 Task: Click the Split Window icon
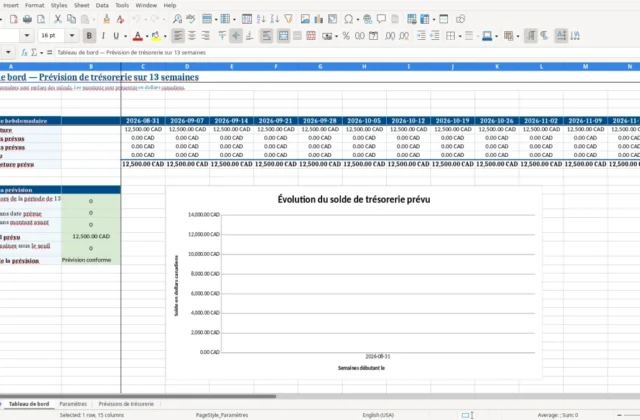[444, 19]
